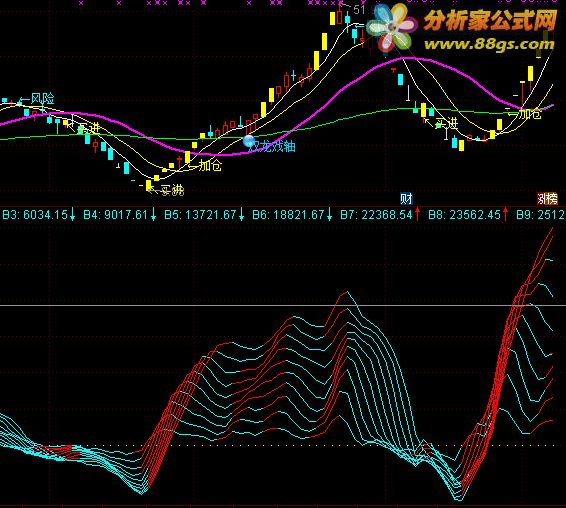Click the red up arrow after B7 value
The height and width of the screenshot is (508, 566).
coord(418,214)
